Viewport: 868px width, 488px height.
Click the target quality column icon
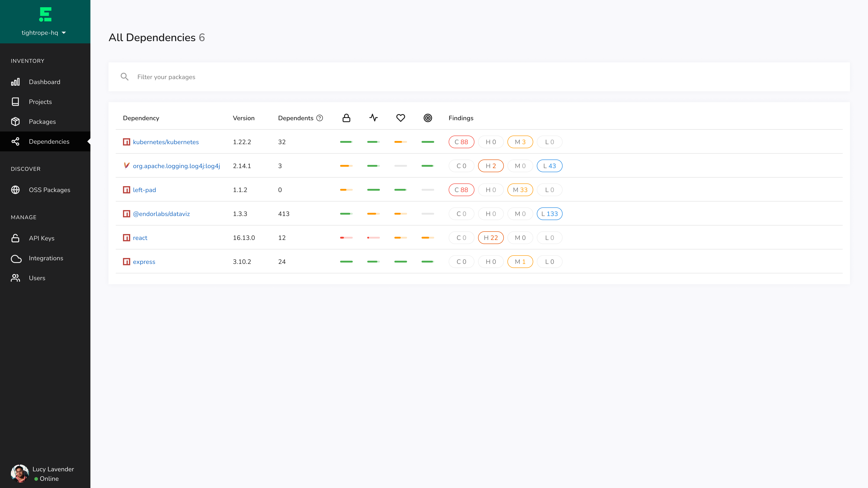428,118
